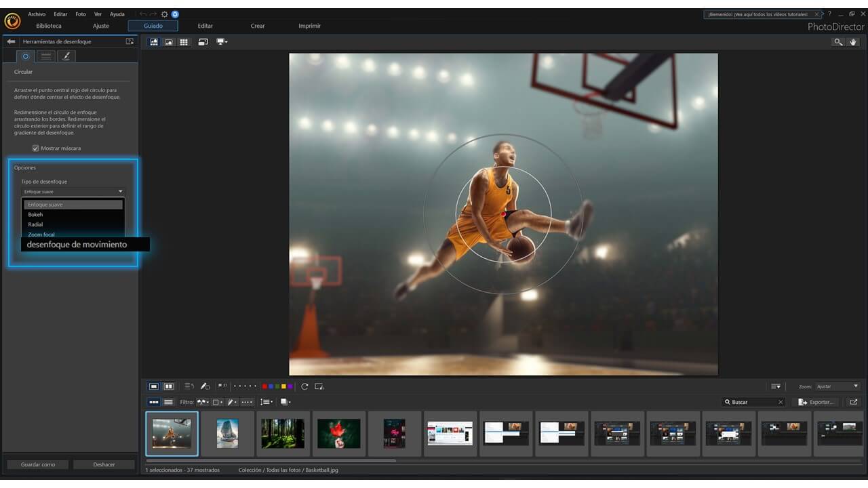
Task: Open the Tipo de desenfoque dropdown
Action: [73, 192]
